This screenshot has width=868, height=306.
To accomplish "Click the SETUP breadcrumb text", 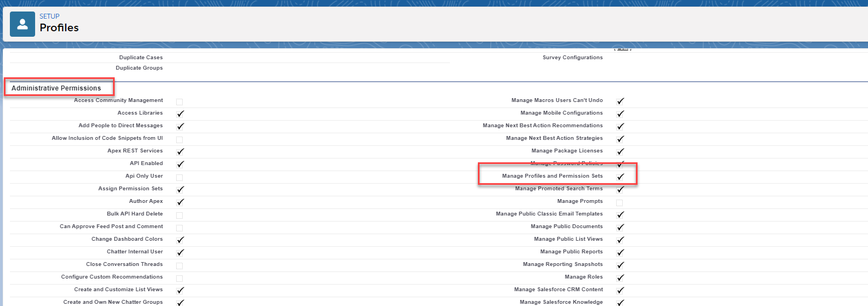I will 49,16.
